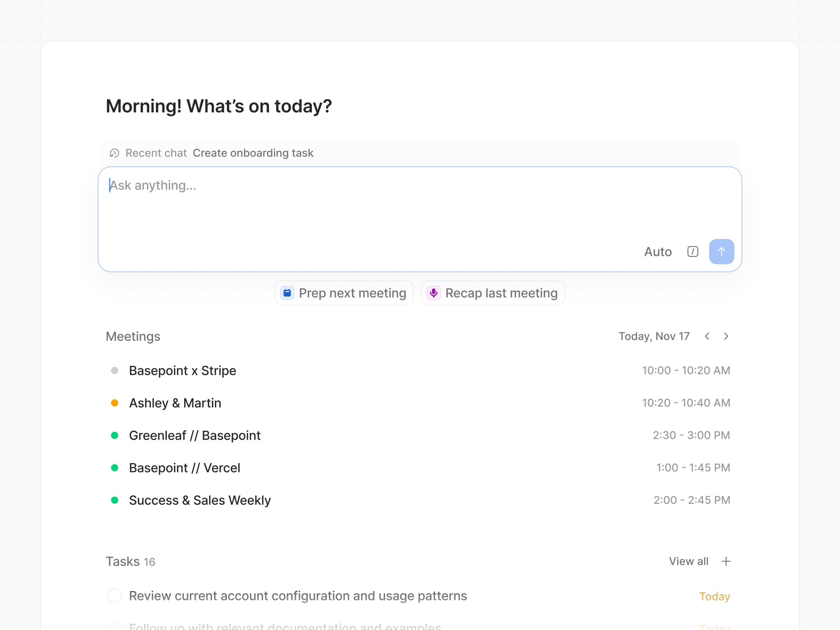The height and width of the screenshot is (630, 840).
Task: Open View all tasks
Action: click(689, 561)
